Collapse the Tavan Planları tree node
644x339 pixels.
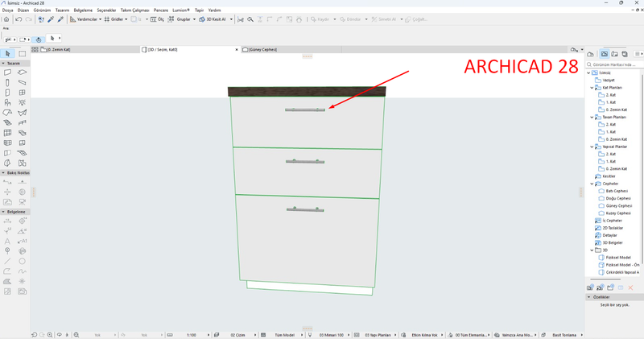point(592,118)
